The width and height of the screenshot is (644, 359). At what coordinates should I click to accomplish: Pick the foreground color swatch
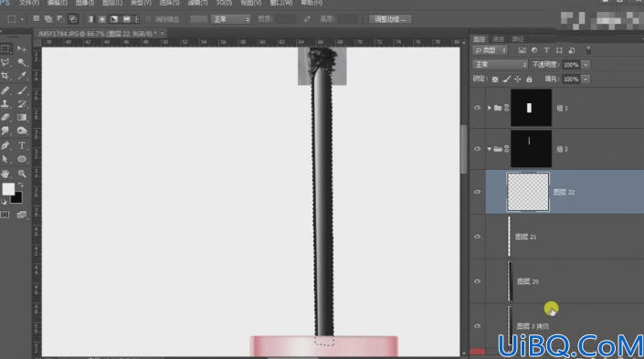click(x=8, y=189)
